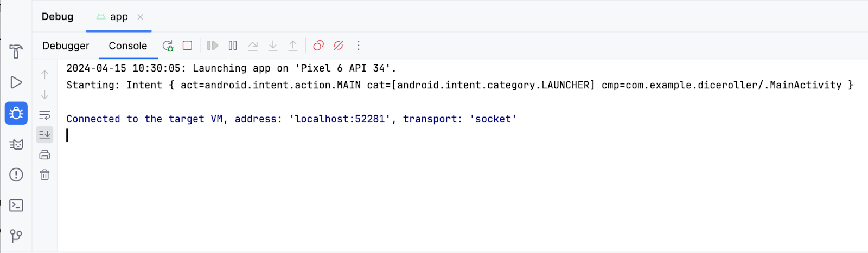The height and width of the screenshot is (253, 868).
Task: Open the Debug bug tool window
Action: [x=16, y=113]
